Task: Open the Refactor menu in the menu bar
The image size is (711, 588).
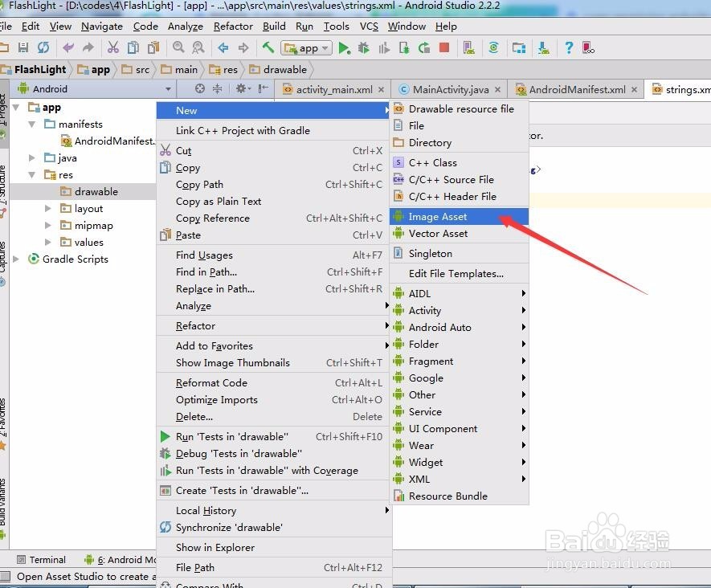Action: [x=233, y=26]
